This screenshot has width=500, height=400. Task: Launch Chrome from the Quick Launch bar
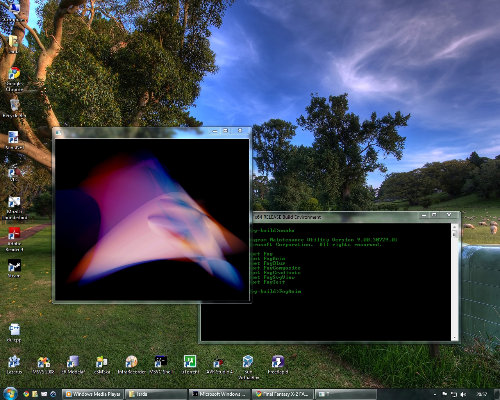tap(26, 394)
